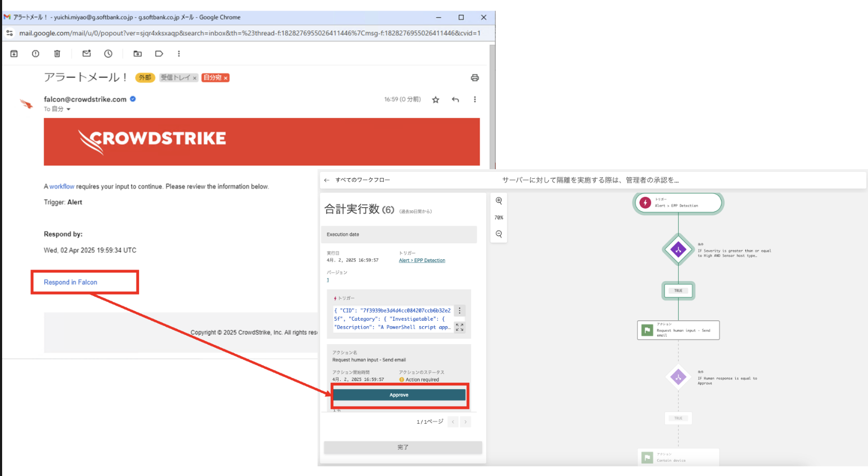Screen dimensions: 868x476
Task: Reply to the email with arrow icon
Action: [455, 99]
